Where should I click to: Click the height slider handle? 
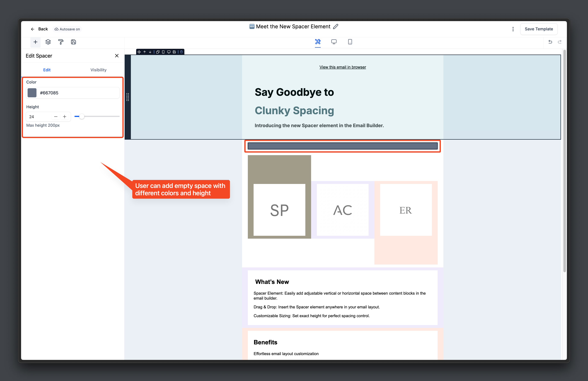pos(81,116)
